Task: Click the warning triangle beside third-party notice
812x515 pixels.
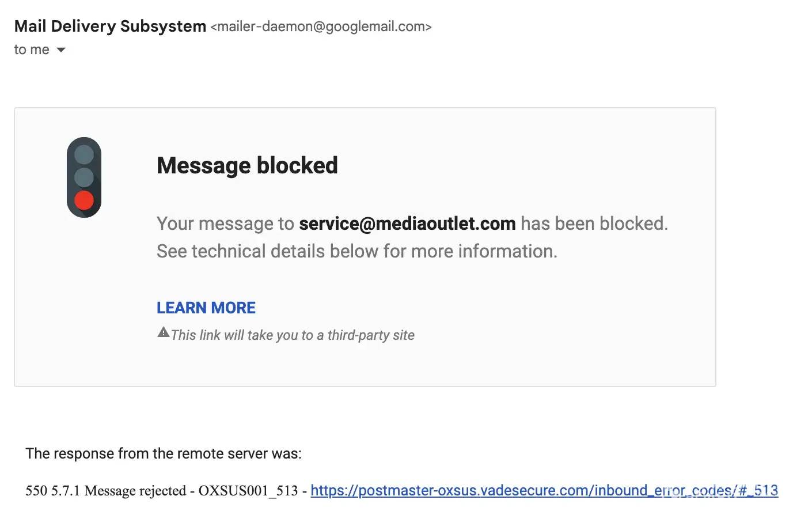Action: click(x=163, y=332)
